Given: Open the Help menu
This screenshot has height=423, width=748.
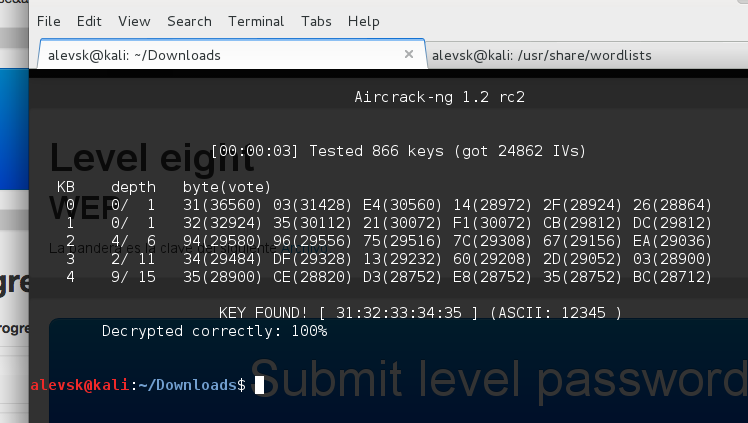Looking at the screenshot, I should 363,21.
